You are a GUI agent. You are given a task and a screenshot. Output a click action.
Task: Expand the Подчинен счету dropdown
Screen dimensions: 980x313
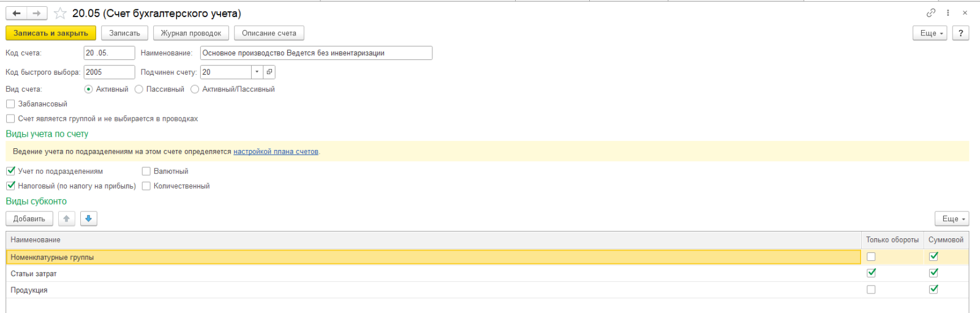pos(257,72)
